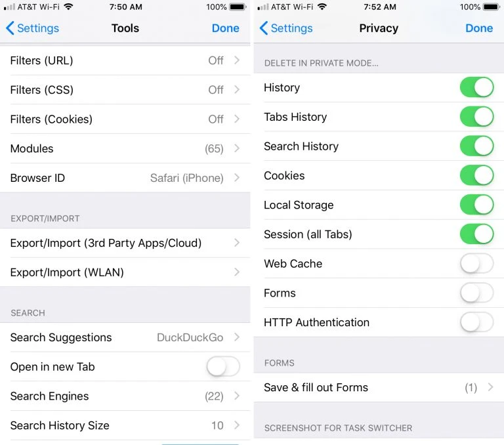This screenshot has width=504, height=445.
Task: Enable the Web Cache toggle
Action: [476, 263]
